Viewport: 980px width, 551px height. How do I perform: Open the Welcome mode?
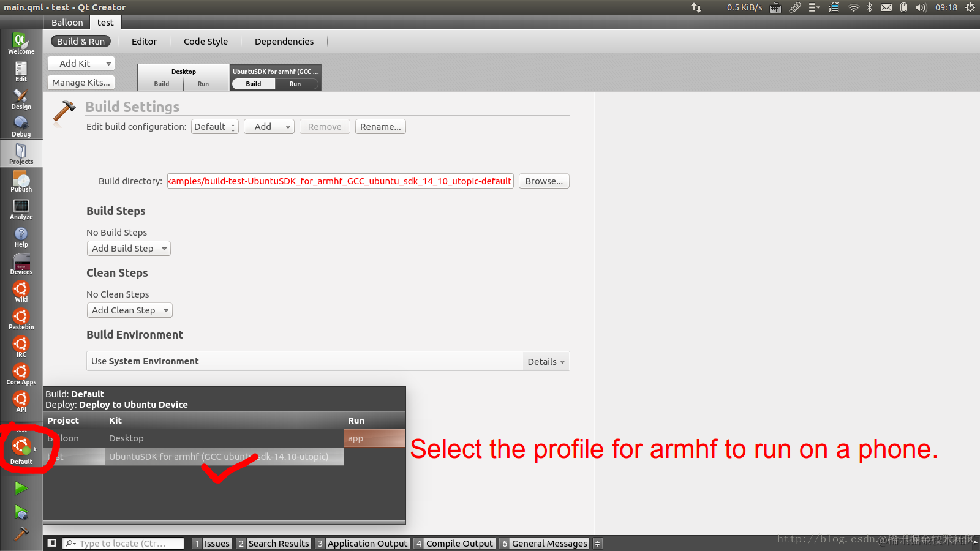(x=21, y=43)
